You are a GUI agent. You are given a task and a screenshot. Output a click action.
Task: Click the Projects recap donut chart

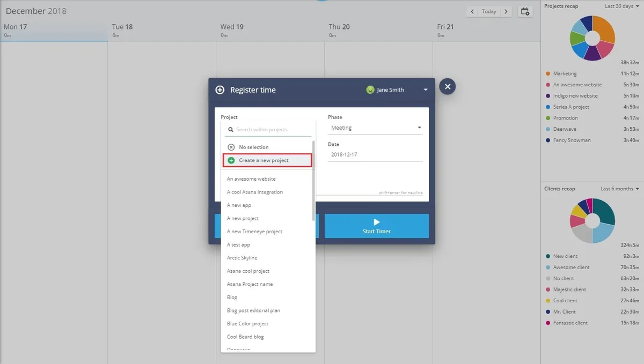tap(592, 38)
